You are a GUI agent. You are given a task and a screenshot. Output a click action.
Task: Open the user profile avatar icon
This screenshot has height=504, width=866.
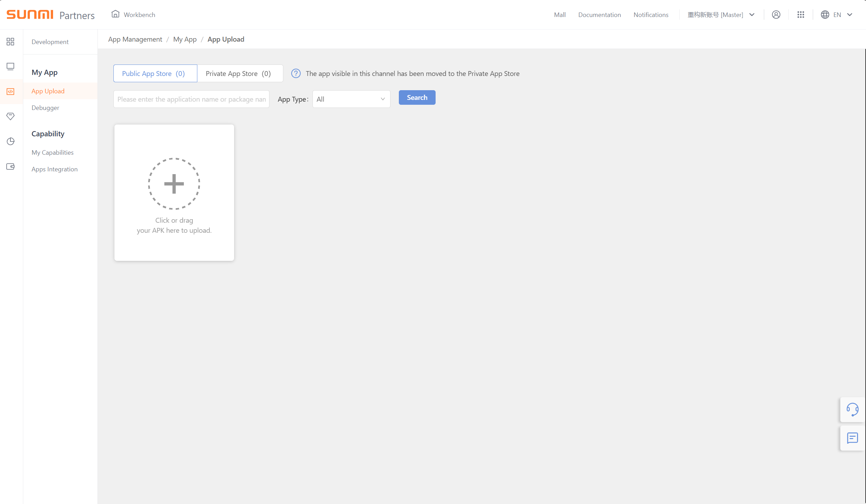[x=776, y=15]
